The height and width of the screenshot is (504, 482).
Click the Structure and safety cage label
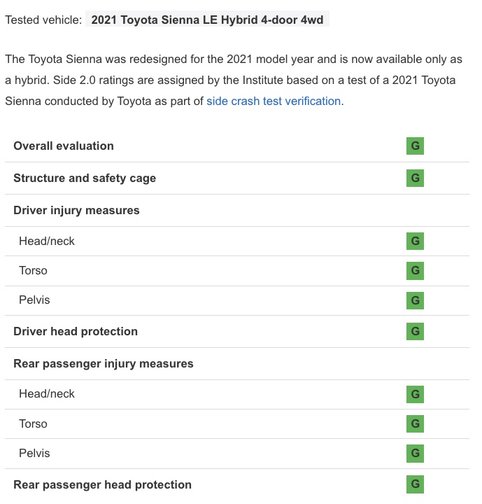[85, 178]
